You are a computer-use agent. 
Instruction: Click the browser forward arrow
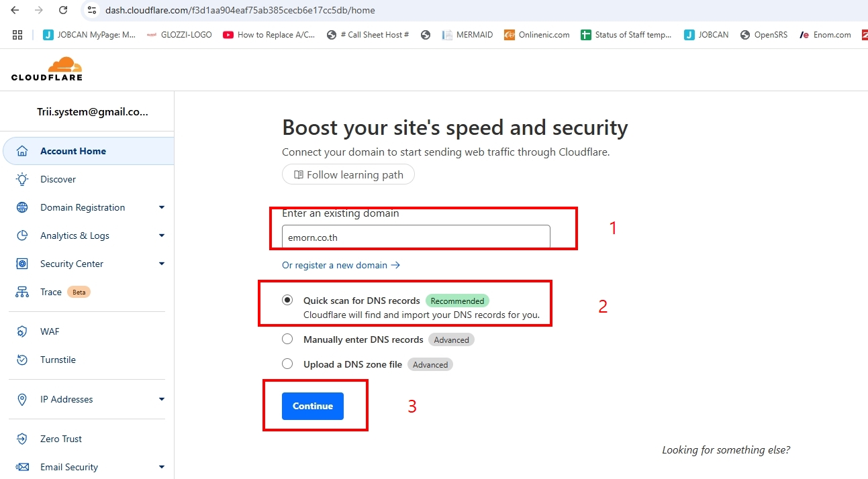[x=39, y=10]
